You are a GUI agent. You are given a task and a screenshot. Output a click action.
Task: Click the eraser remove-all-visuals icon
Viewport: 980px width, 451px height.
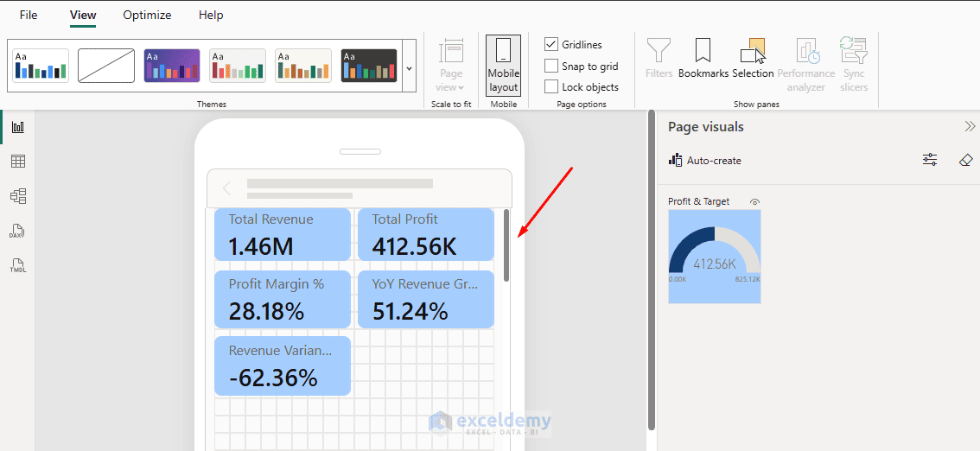click(x=965, y=161)
